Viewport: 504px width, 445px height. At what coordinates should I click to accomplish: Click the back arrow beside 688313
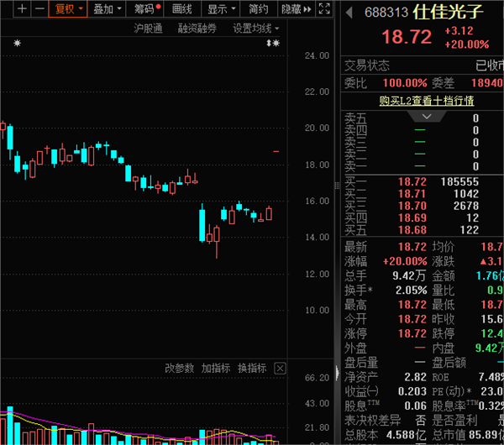(x=349, y=13)
